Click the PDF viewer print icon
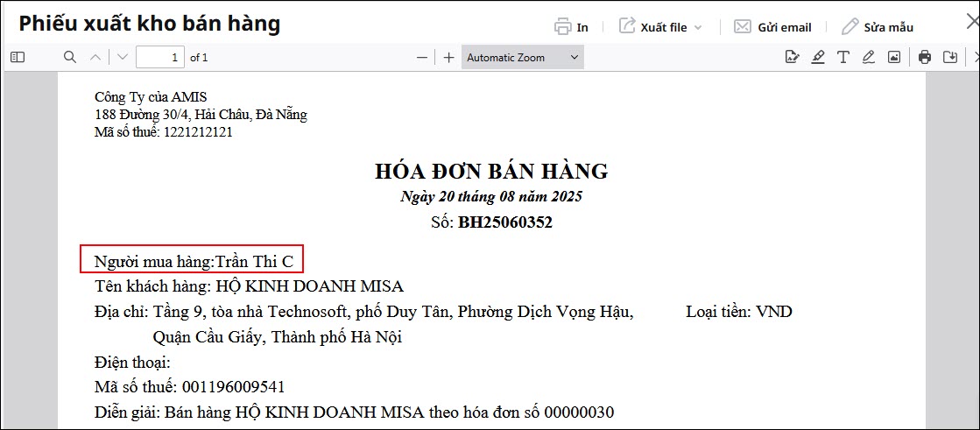 (x=925, y=58)
